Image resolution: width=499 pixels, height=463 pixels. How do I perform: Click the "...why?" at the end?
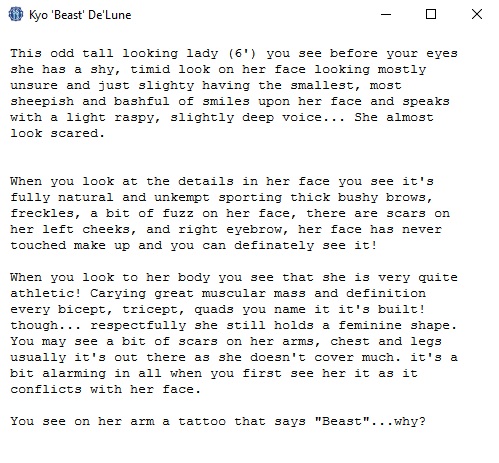coord(398,421)
